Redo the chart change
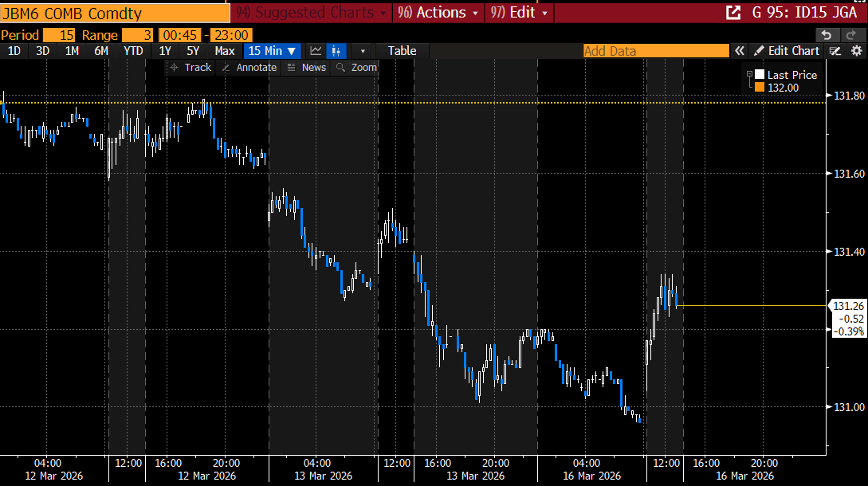 [x=851, y=35]
